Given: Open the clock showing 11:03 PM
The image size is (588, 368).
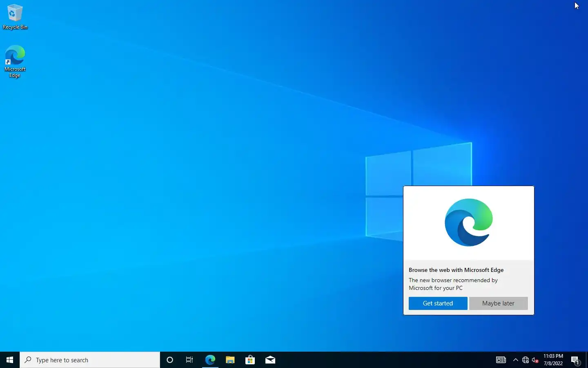Looking at the screenshot, I should pos(553,360).
